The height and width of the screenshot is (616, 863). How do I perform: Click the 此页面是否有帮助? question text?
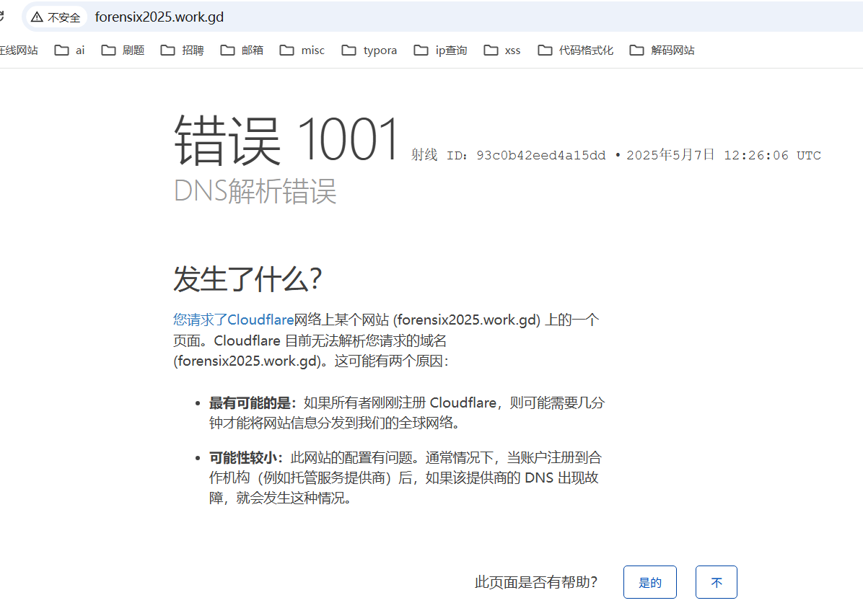coord(536,582)
